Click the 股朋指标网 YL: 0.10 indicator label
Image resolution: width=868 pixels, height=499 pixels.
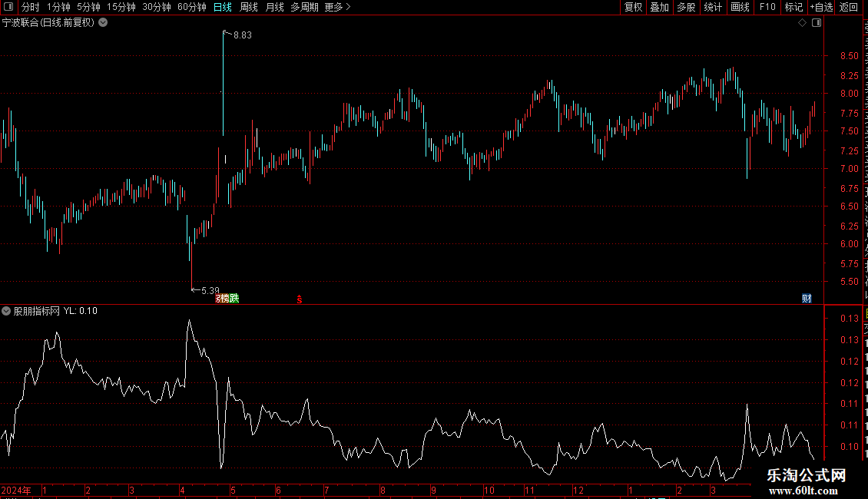tap(55, 311)
